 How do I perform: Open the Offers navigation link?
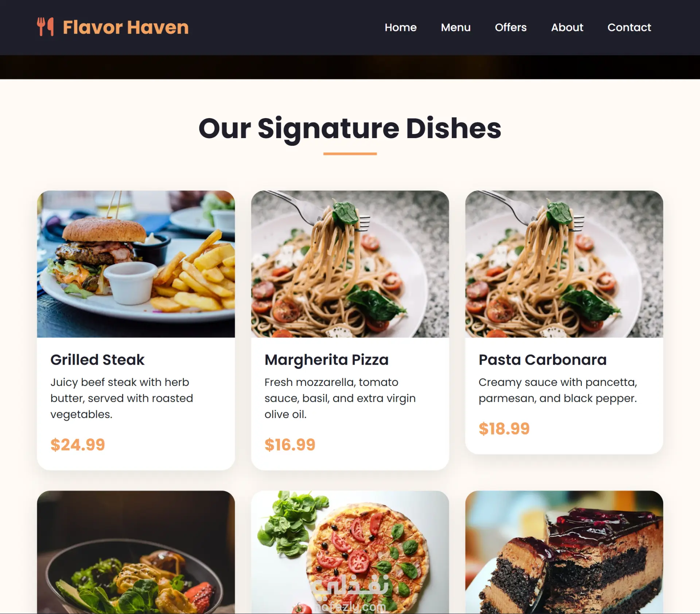click(510, 27)
